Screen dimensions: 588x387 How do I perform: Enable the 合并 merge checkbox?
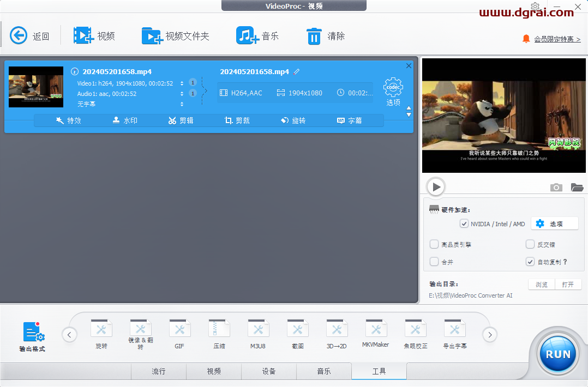[x=434, y=262]
